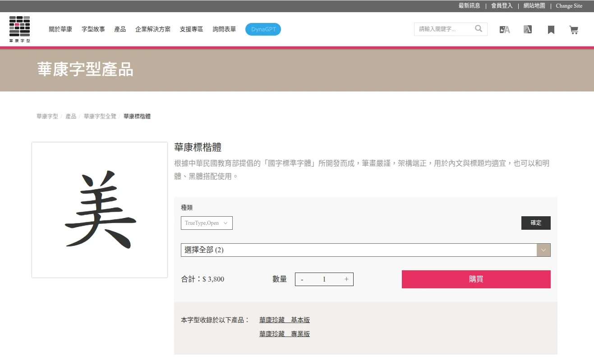The image size is (594, 364).
Task: Open the 產品 menu item
Action: point(120,29)
